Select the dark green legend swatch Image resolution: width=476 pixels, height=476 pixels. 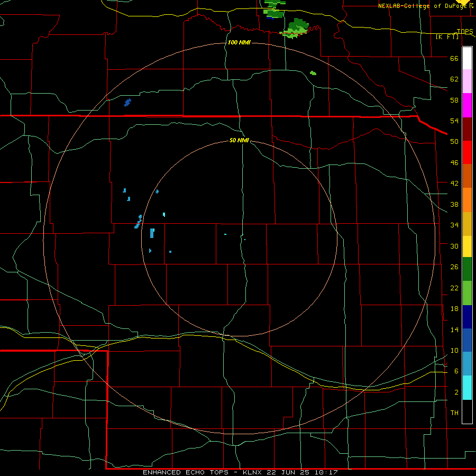coord(467,269)
